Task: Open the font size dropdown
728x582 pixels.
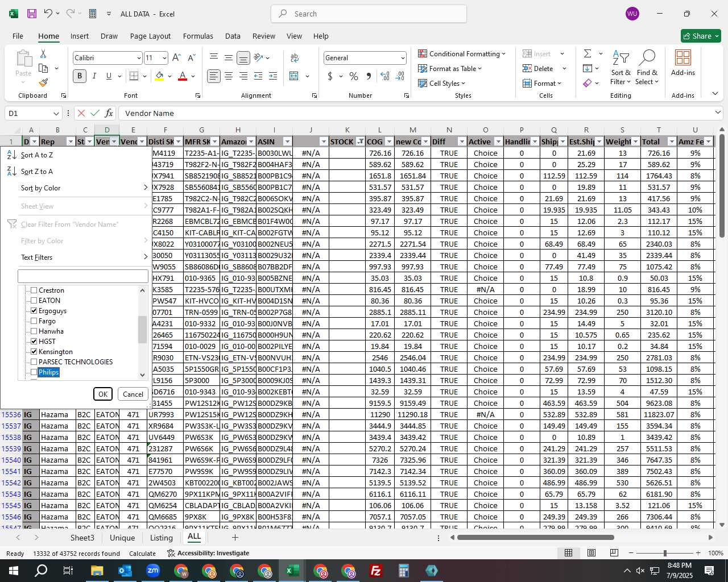Action: point(164,58)
